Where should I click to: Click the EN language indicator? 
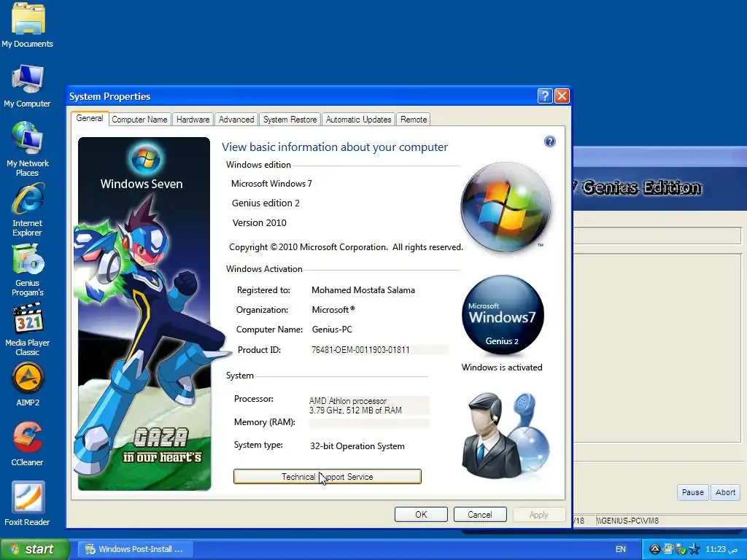click(621, 549)
